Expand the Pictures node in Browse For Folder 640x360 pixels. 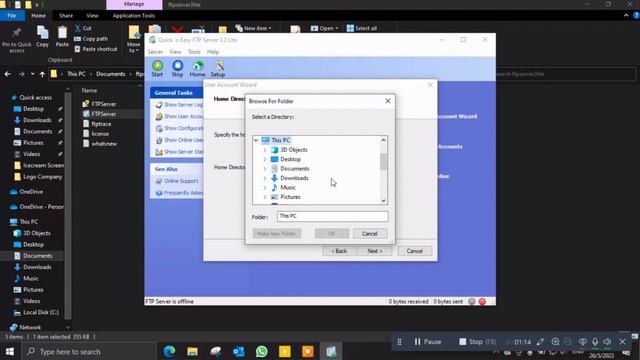click(x=265, y=197)
